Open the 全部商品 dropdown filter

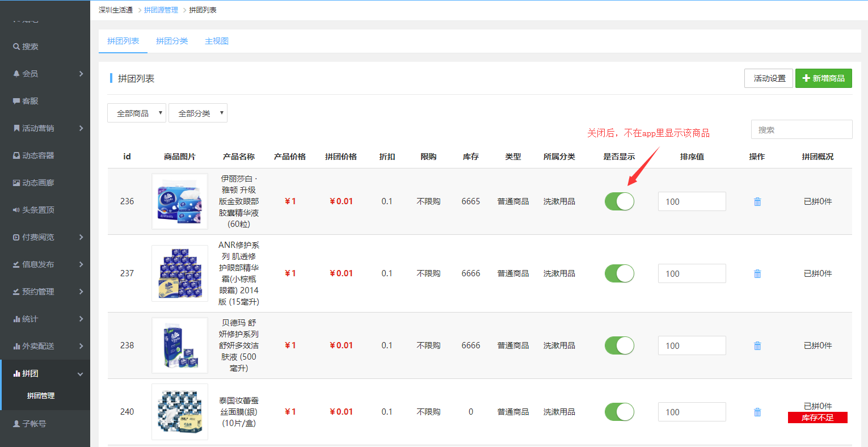137,113
